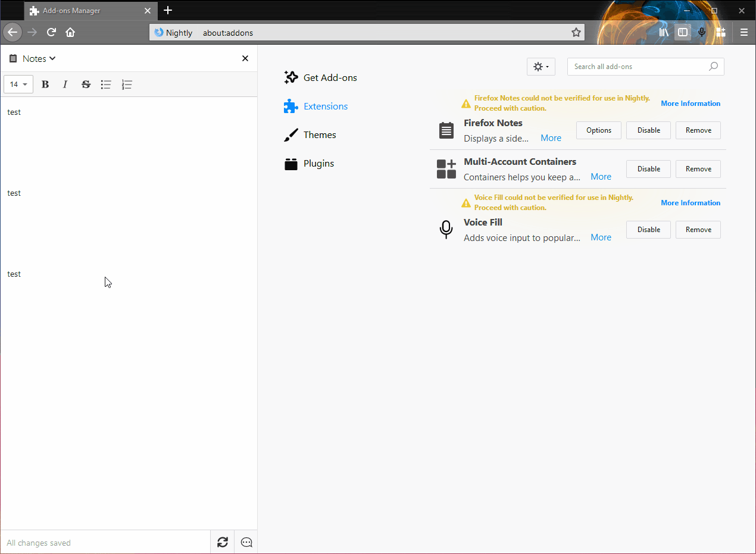
Task: Expand the Notes sidebar switcher dropdown
Action: (39, 58)
